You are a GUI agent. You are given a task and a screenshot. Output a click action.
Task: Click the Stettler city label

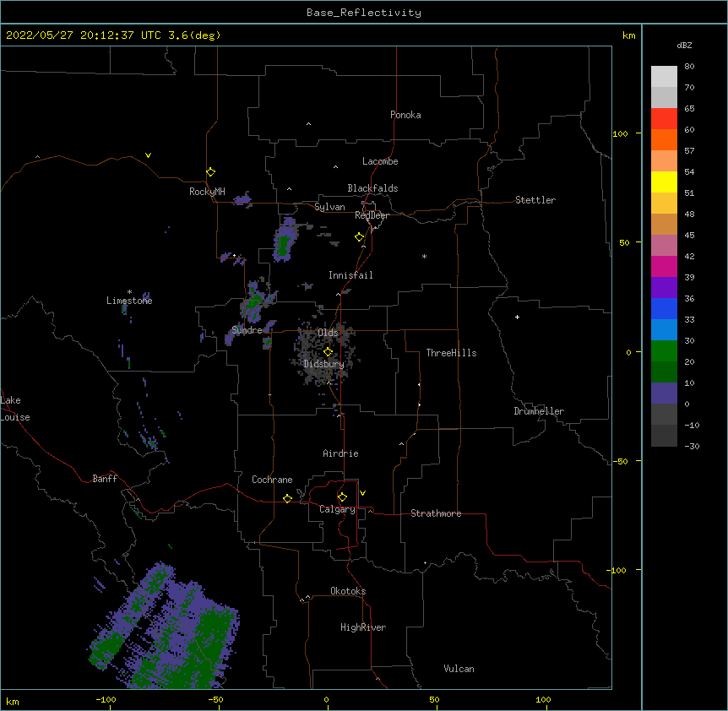point(535,200)
